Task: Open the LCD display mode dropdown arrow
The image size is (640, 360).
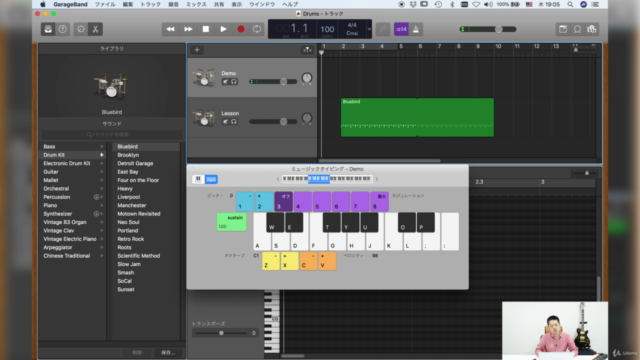Action: coord(369,29)
